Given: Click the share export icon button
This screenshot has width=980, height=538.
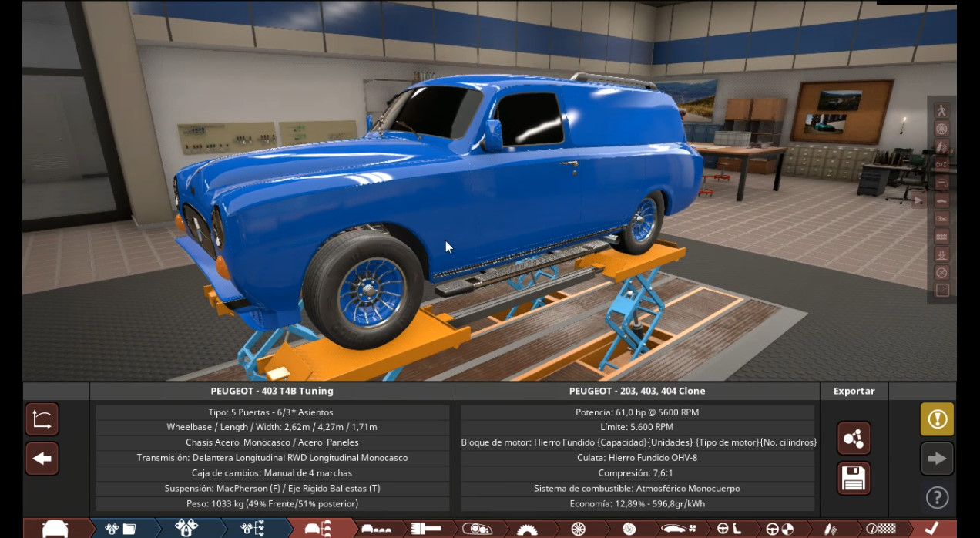Looking at the screenshot, I should pos(854,439).
